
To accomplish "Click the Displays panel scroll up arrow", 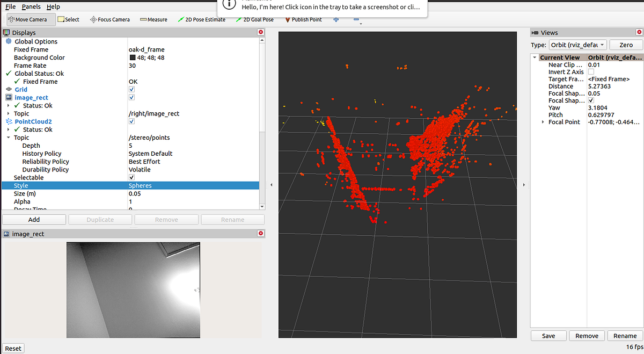I will [x=262, y=40].
